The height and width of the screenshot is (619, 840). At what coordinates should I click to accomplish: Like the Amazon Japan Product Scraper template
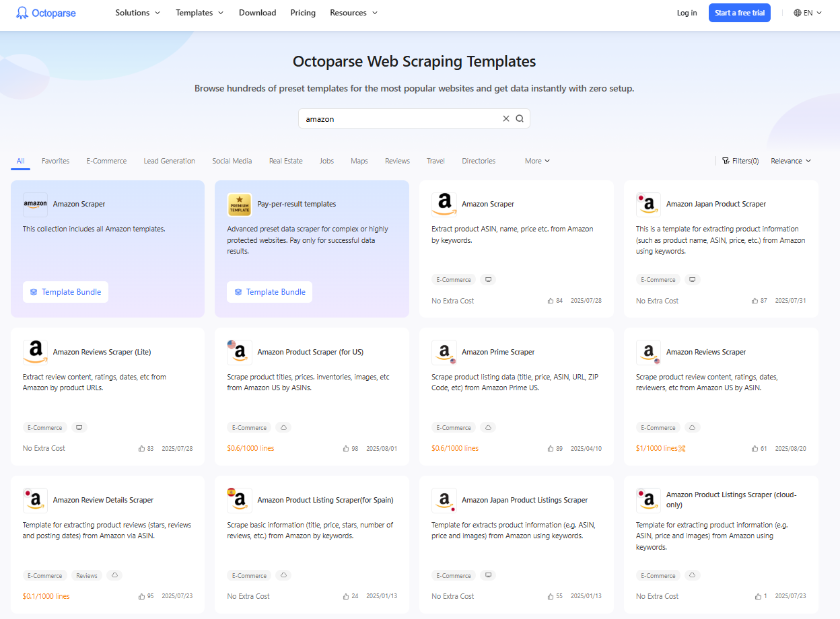point(755,301)
